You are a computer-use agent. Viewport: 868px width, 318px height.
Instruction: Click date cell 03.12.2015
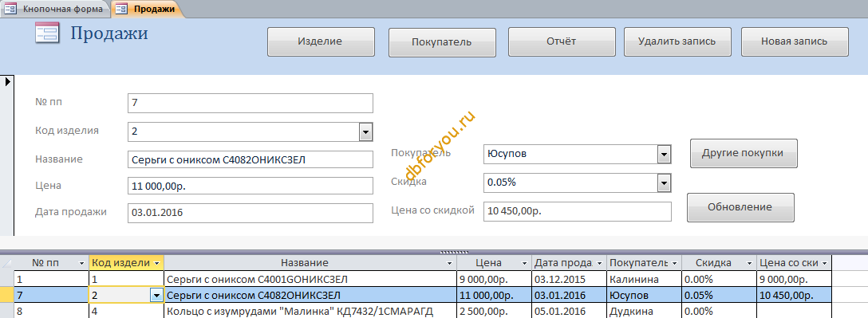(570, 279)
